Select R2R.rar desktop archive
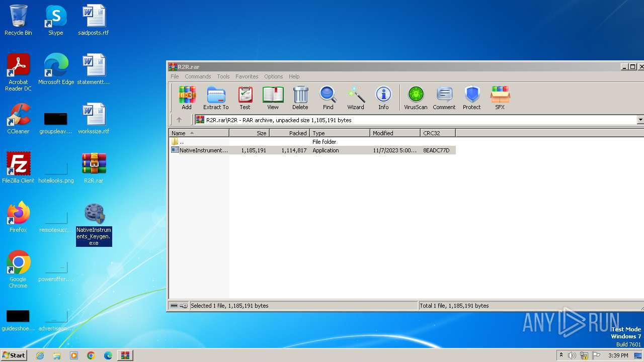The image size is (644, 362). (x=94, y=168)
